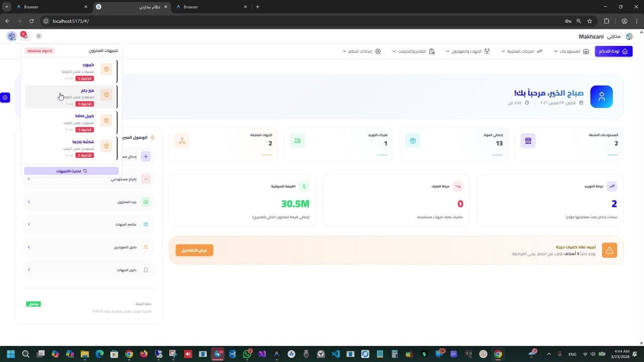Click the warehouse icon beside المستودعات
The image size is (644, 362).
[586, 51]
